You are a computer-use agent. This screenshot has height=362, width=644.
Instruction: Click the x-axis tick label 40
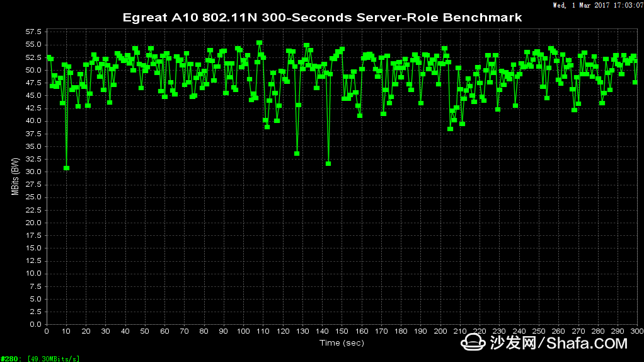click(125, 331)
